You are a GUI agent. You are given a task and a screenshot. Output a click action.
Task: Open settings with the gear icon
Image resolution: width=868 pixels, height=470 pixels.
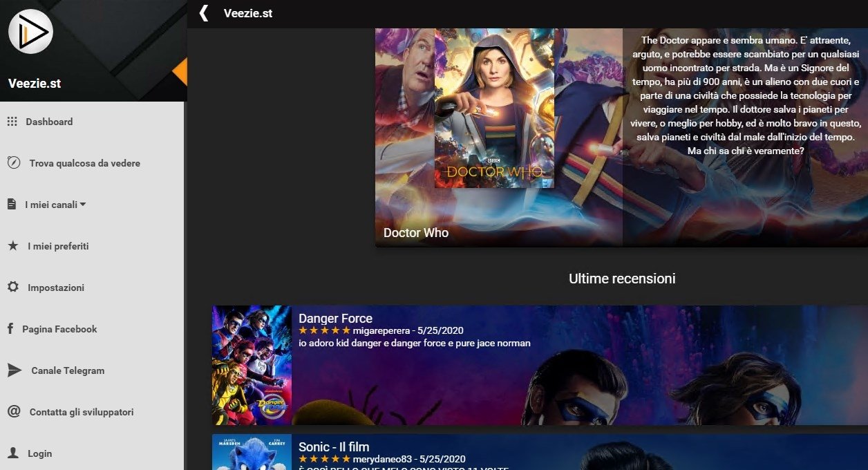click(x=12, y=287)
